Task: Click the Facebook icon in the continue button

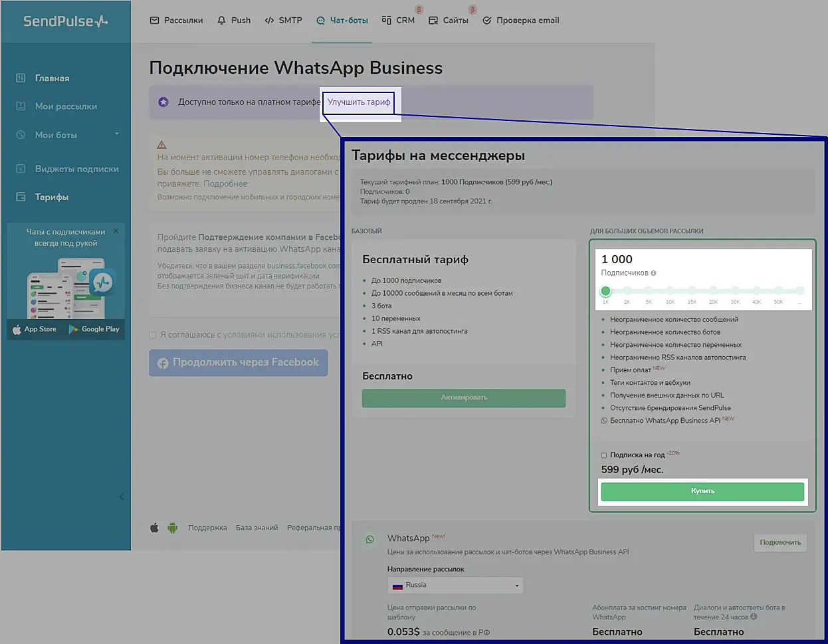Action: click(163, 364)
